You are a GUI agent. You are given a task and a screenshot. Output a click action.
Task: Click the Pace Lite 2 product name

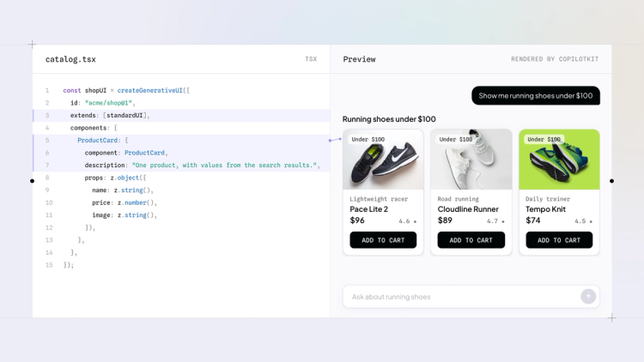click(369, 209)
